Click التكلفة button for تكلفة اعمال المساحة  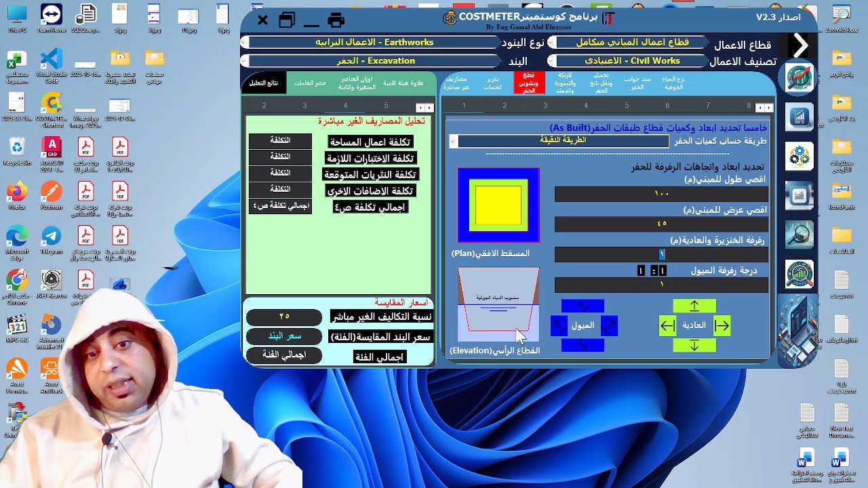pos(280,141)
